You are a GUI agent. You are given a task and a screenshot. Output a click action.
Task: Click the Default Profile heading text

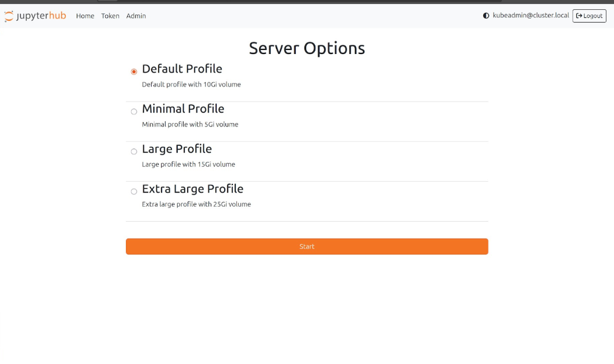click(x=182, y=69)
